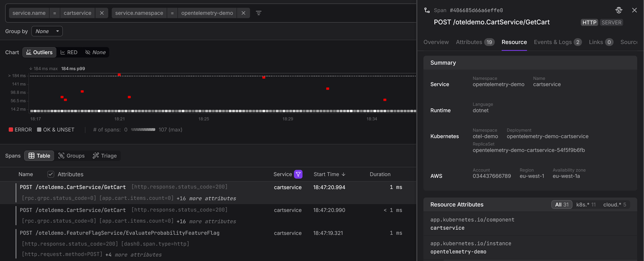This screenshot has width=644, height=261.
Task: Click the span count gradient scale
Action: click(143, 130)
